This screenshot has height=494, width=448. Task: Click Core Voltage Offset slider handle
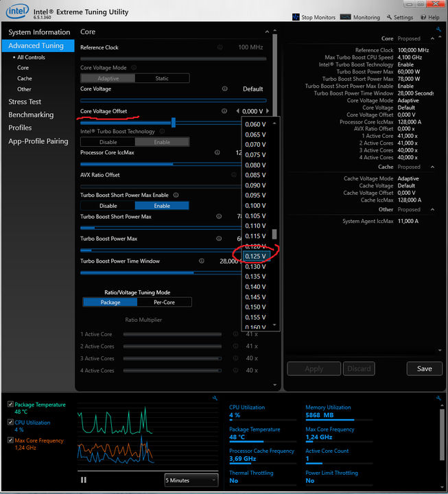174,123
